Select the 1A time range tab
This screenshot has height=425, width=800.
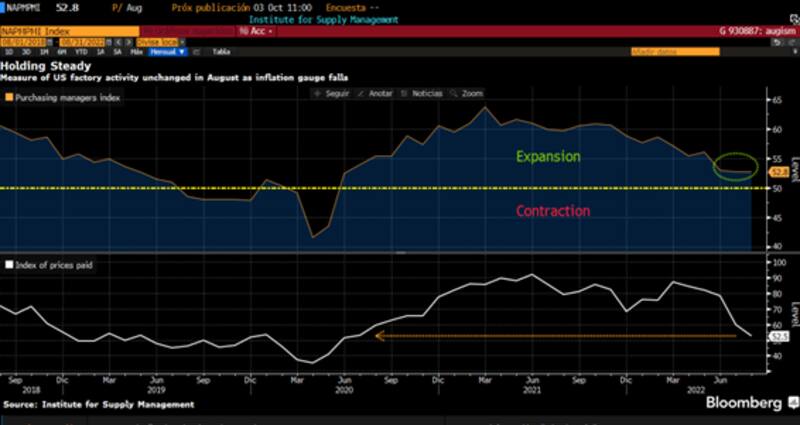(103, 51)
